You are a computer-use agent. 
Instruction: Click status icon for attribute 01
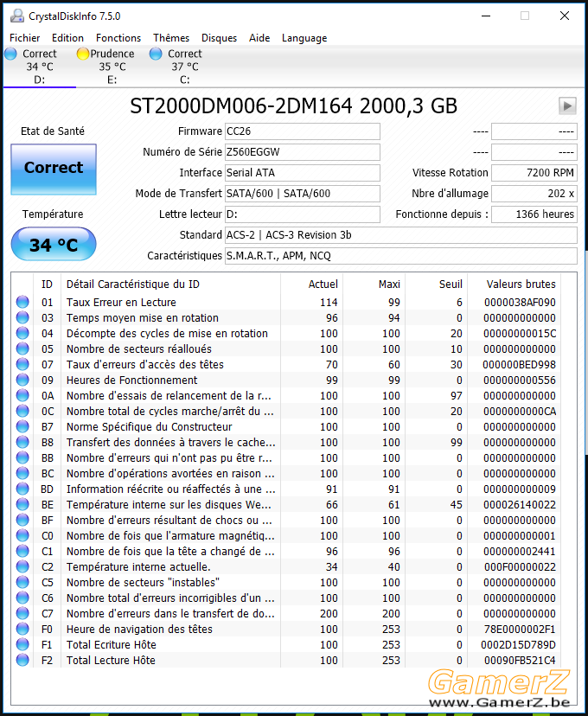[22, 302]
